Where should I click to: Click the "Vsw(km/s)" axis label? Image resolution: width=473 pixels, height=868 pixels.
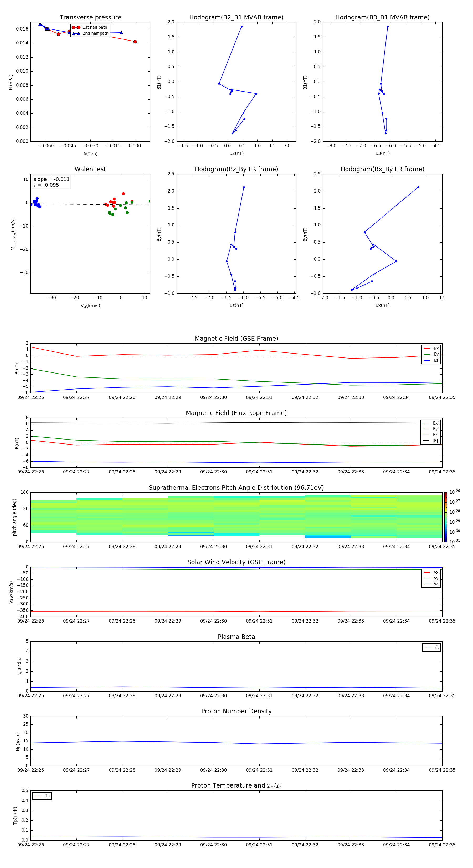tap(11, 592)
